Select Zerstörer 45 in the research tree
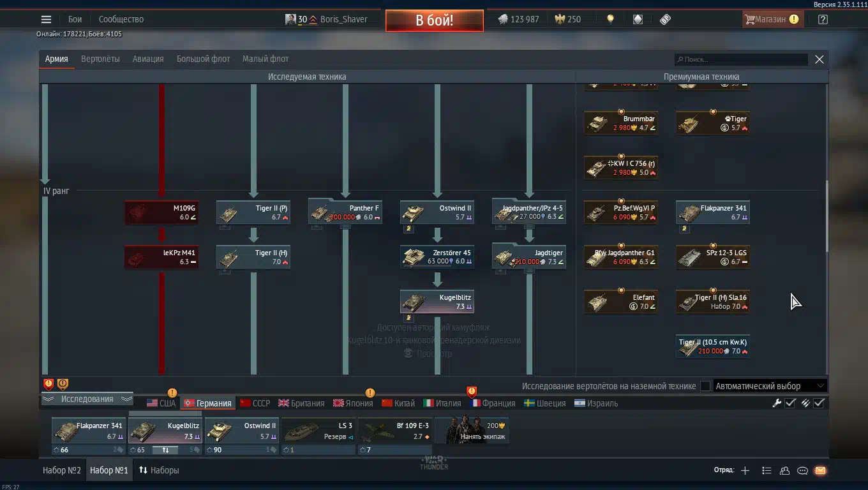 [x=437, y=257]
